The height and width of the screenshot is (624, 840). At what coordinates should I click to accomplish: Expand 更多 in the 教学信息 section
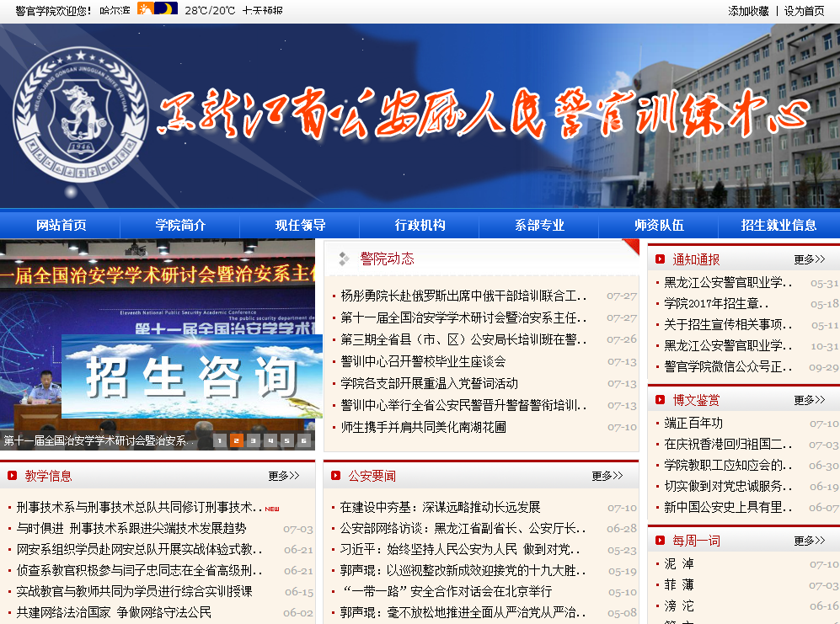[x=284, y=476]
